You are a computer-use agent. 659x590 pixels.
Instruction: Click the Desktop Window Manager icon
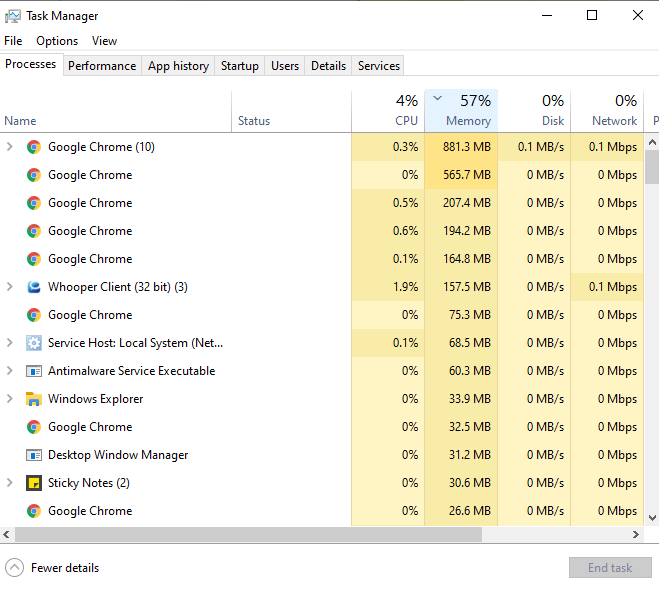(x=34, y=455)
